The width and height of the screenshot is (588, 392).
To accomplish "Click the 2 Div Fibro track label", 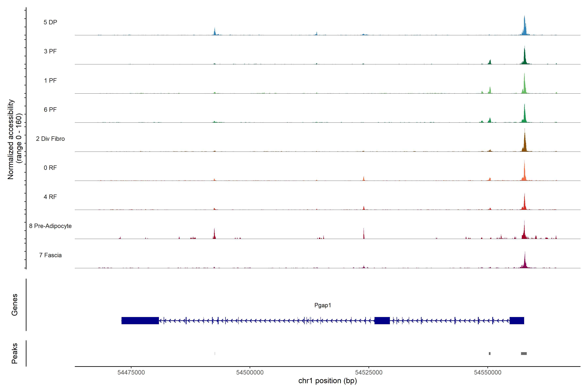I will pyautogui.click(x=50, y=139).
